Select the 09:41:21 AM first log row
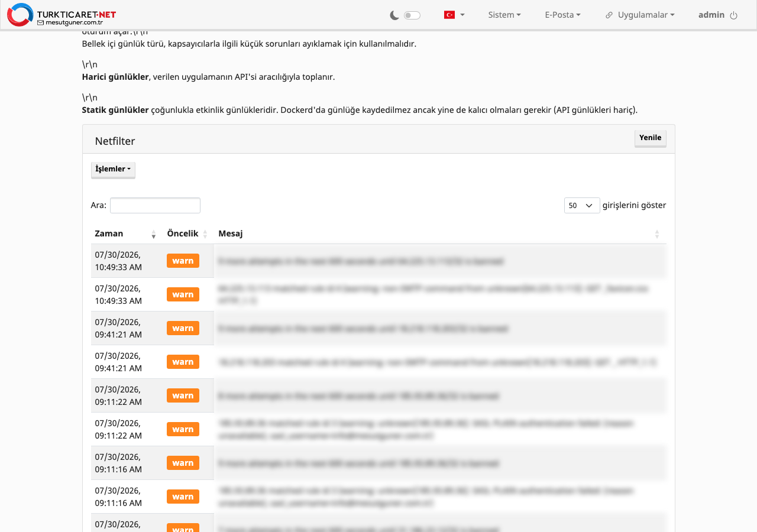The image size is (757, 532). (378, 328)
